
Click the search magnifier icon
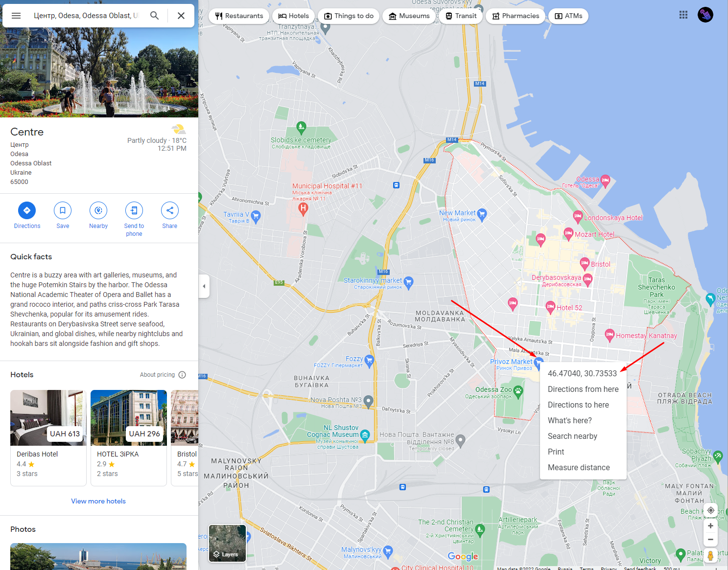[155, 16]
